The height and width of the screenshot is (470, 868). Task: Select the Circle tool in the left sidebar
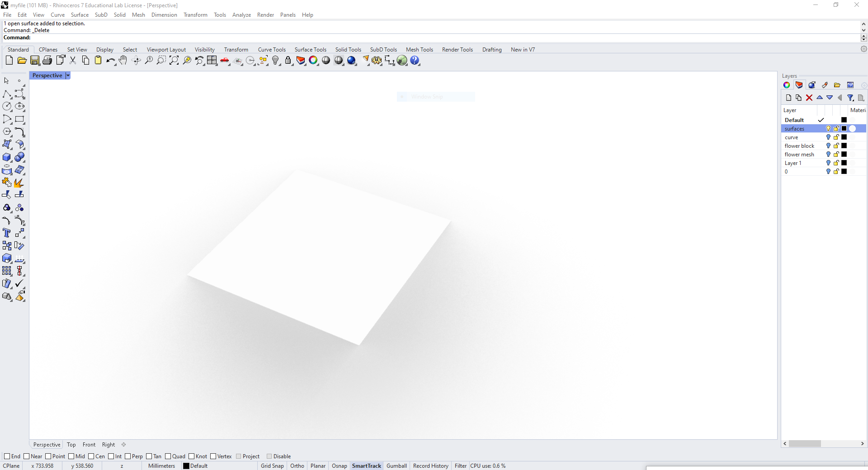[7, 106]
